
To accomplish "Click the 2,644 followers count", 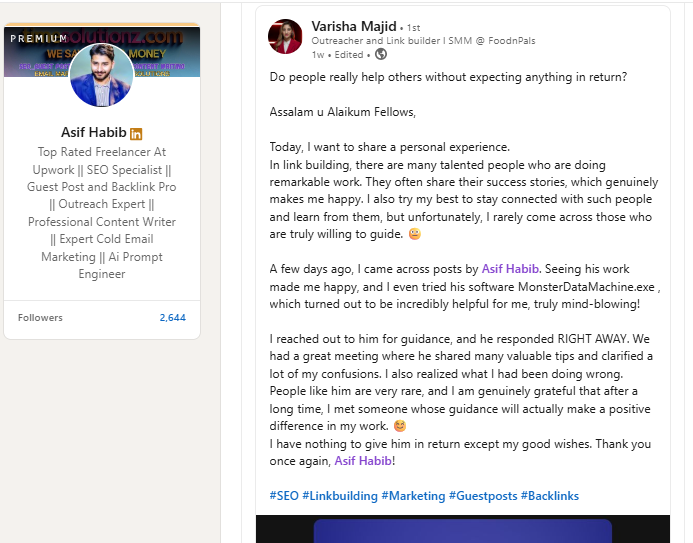I will pos(172,318).
